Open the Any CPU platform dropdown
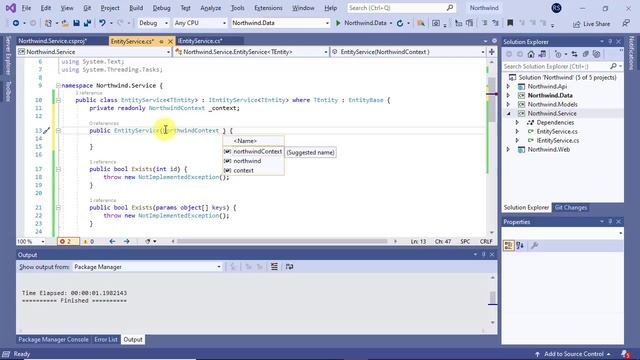 click(x=200, y=23)
